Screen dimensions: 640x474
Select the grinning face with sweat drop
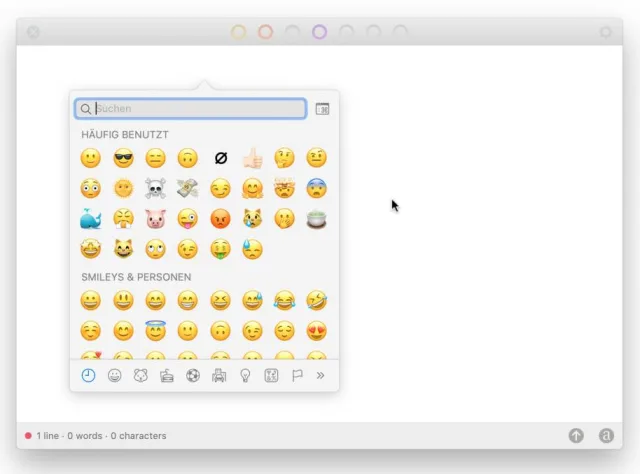[253, 300]
